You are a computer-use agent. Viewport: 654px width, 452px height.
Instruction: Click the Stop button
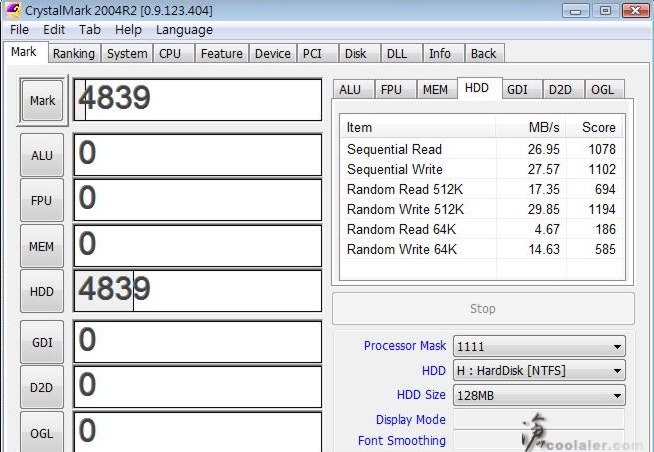483,309
